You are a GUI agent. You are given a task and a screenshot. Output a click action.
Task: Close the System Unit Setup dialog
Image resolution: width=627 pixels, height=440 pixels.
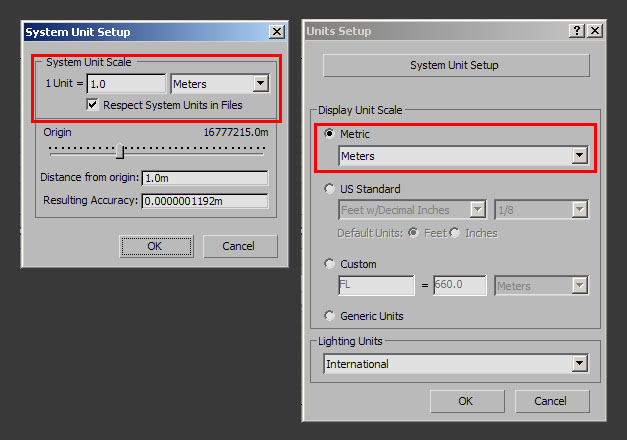tap(276, 32)
